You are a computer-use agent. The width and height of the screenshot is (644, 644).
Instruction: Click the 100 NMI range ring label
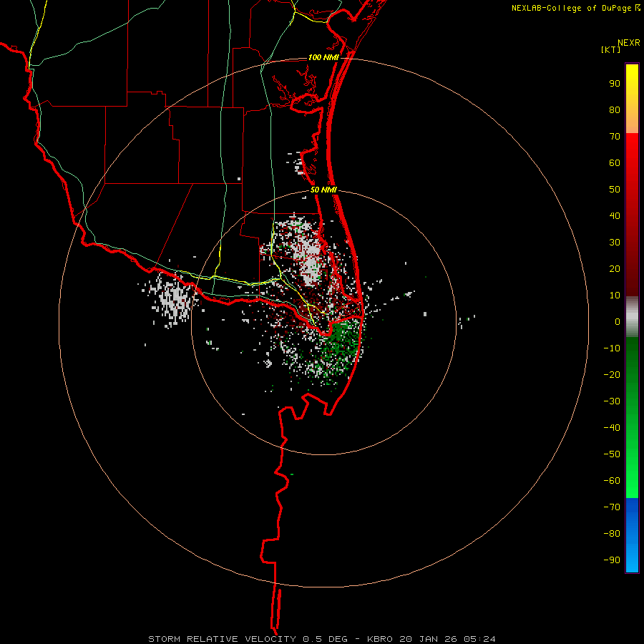pyautogui.click(x=323, y=57)
